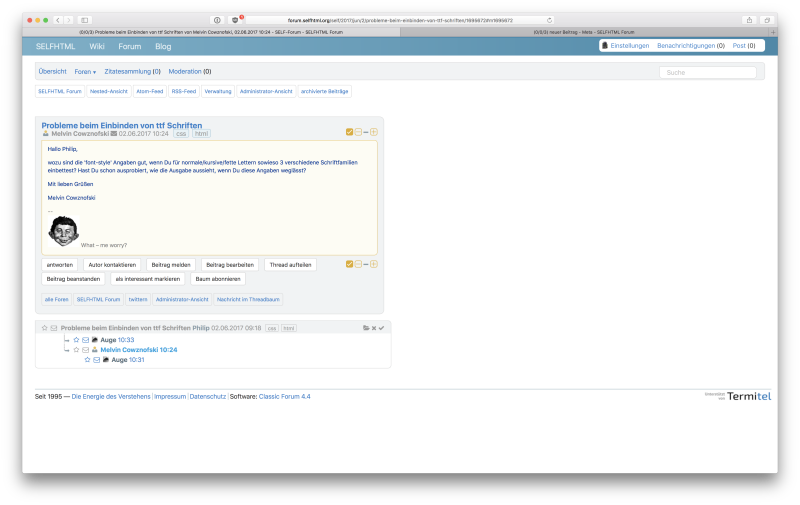Click the shield extension icon with red badge
The width and height of the screenshot is (800, 505).
click(x=235, y=20)
